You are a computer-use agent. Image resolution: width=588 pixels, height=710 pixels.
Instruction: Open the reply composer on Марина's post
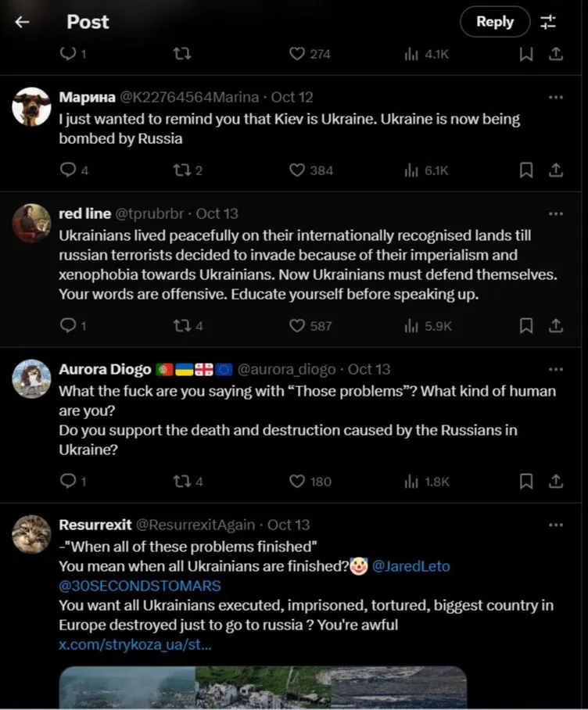(69, 170)
